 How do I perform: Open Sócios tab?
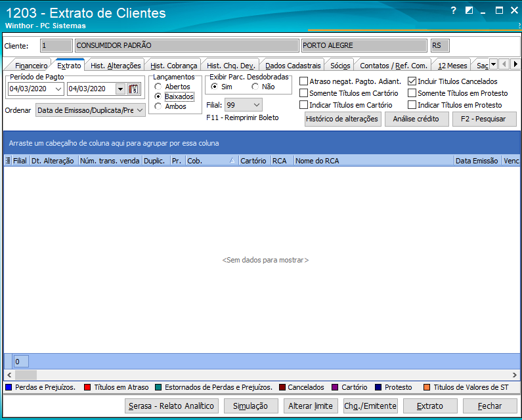[x=340, y=66]
